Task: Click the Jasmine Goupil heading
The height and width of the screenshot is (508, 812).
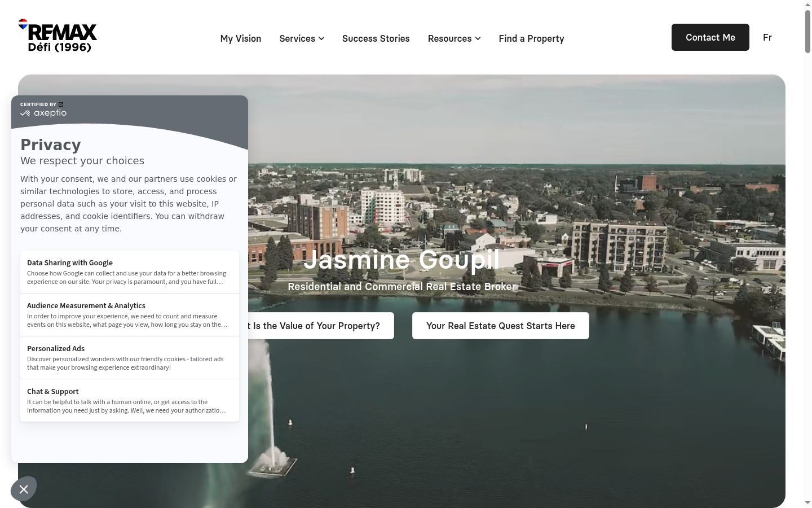Action: [401, 260]
